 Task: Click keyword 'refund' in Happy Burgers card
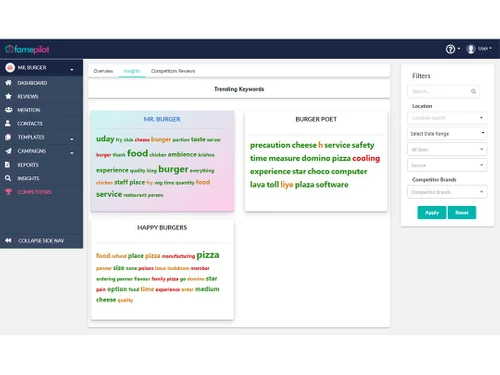point(119,256)
